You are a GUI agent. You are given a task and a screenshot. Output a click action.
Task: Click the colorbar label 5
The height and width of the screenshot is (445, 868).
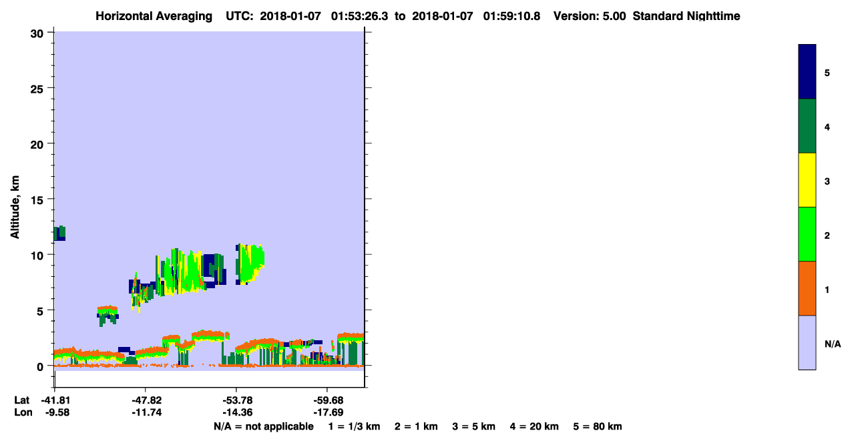tap(827, 72)
